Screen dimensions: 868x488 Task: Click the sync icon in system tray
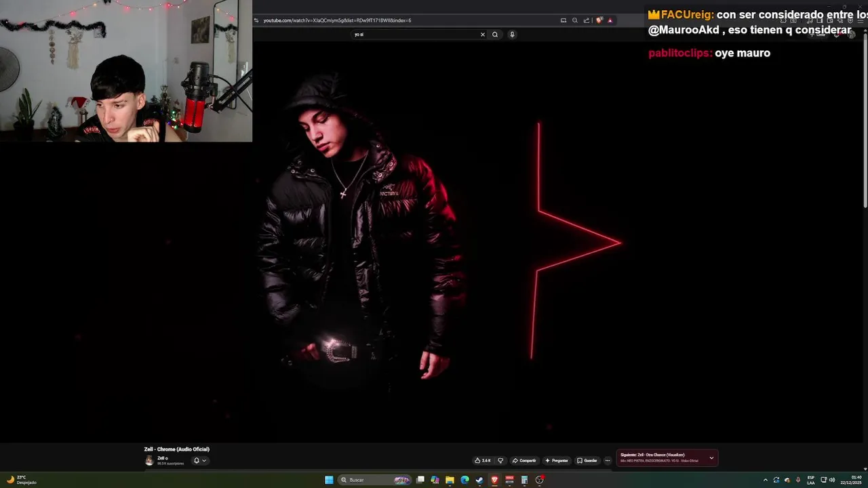coord(776,480)
